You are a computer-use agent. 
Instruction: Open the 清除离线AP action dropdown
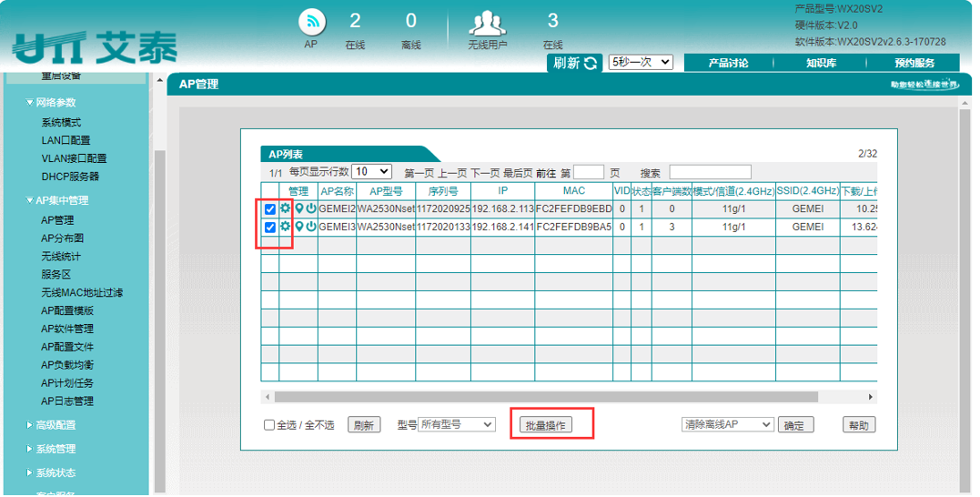(727, 425)
